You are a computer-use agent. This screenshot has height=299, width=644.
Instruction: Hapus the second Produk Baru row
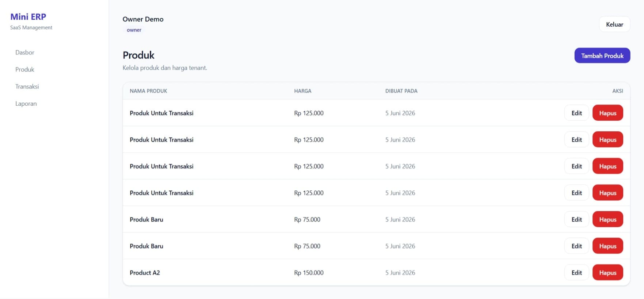click(x=607, y=246)
